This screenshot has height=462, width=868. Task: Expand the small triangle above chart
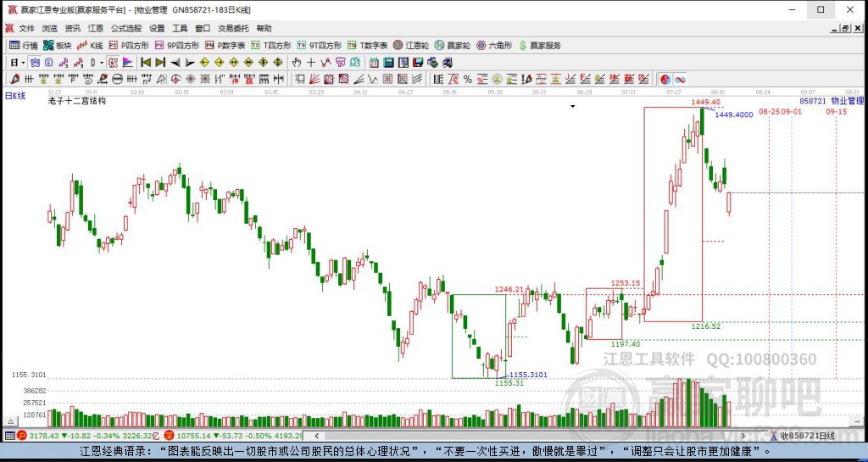click(x=573, y=106)
